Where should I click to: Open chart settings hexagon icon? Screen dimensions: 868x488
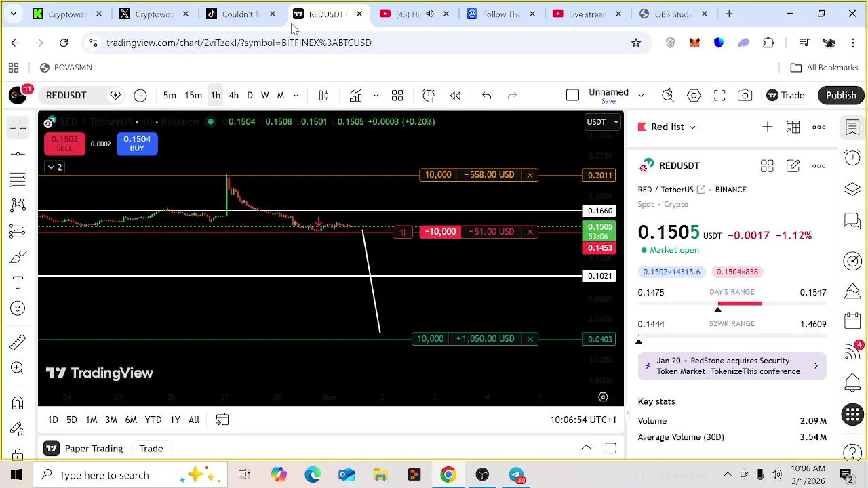coord(694,96)
